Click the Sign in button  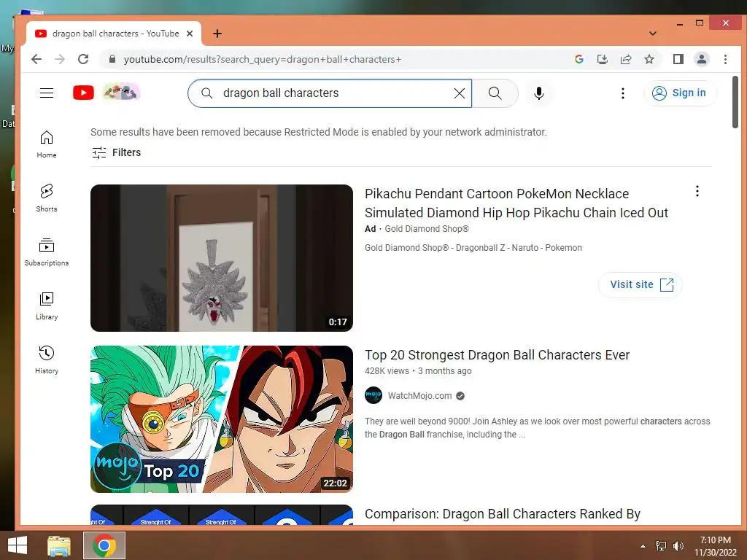pos(679,93)
